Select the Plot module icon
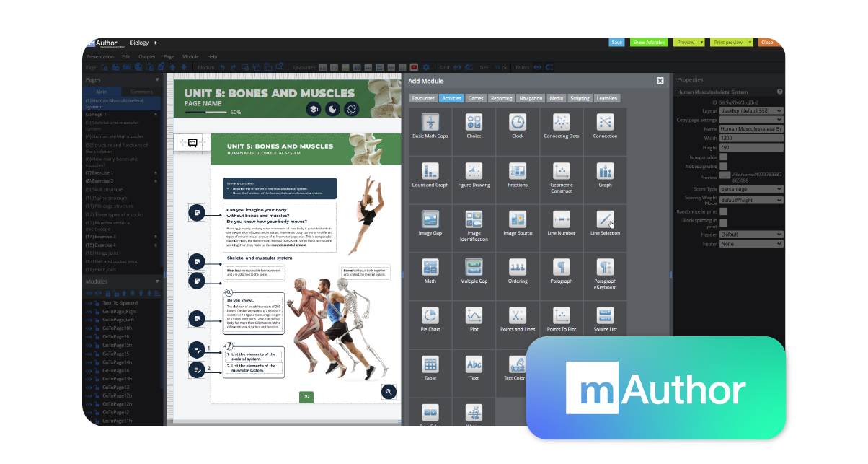This screenshot has height=464, width=868. point(474,316)
